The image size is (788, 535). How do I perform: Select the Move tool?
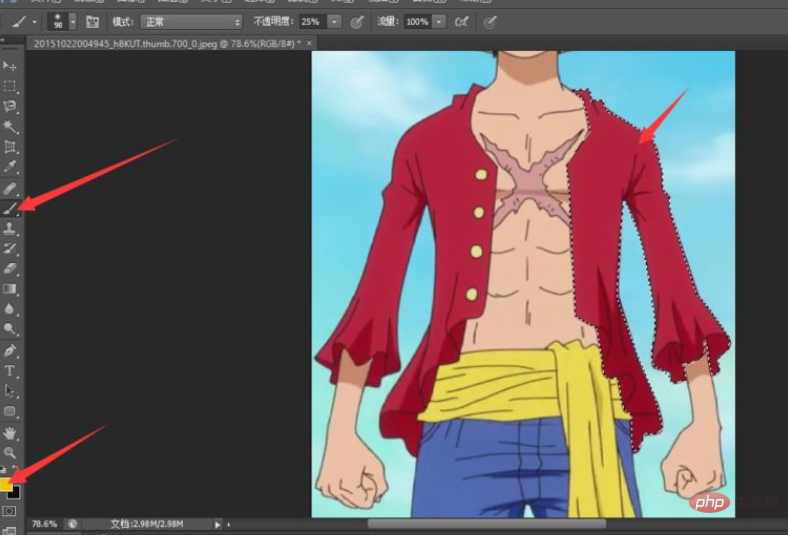click(x=9, y=66)
